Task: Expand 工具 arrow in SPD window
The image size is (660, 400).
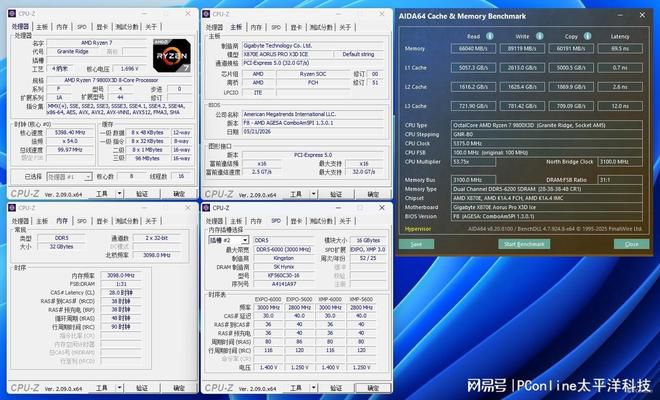Action: pos(314,388)
